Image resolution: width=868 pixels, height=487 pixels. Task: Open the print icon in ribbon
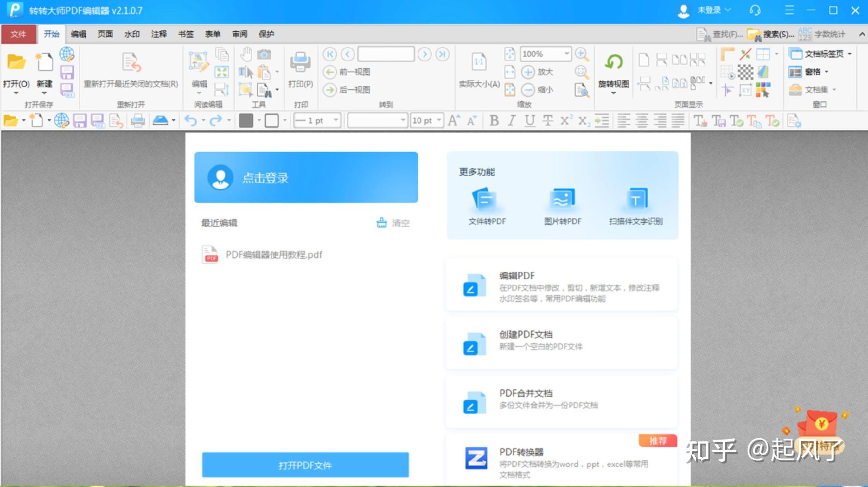301,62
